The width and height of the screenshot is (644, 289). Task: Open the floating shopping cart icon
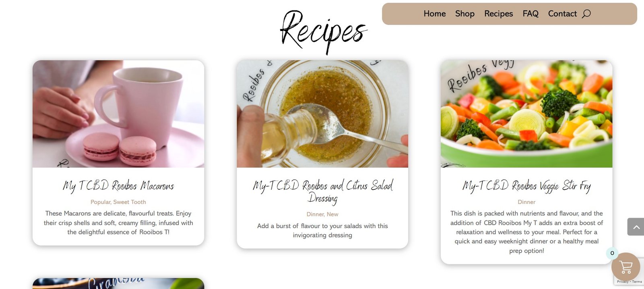(625, 266)
